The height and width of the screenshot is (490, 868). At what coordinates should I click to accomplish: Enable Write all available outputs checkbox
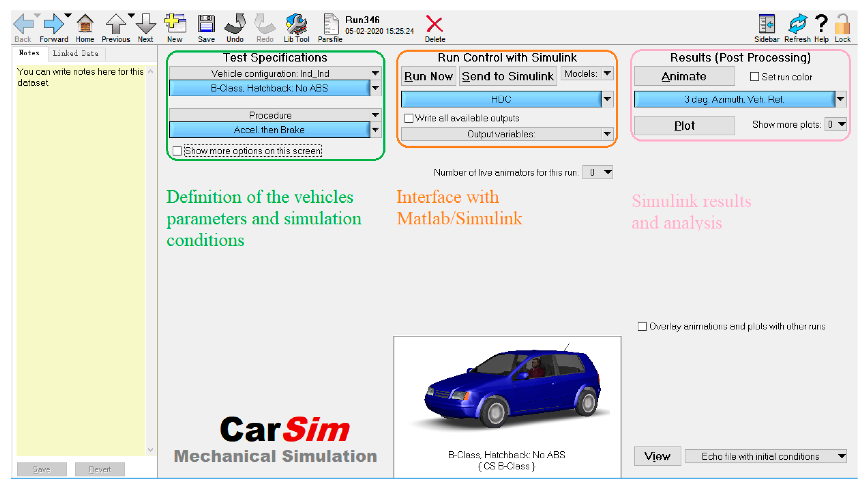coord(409,118)
